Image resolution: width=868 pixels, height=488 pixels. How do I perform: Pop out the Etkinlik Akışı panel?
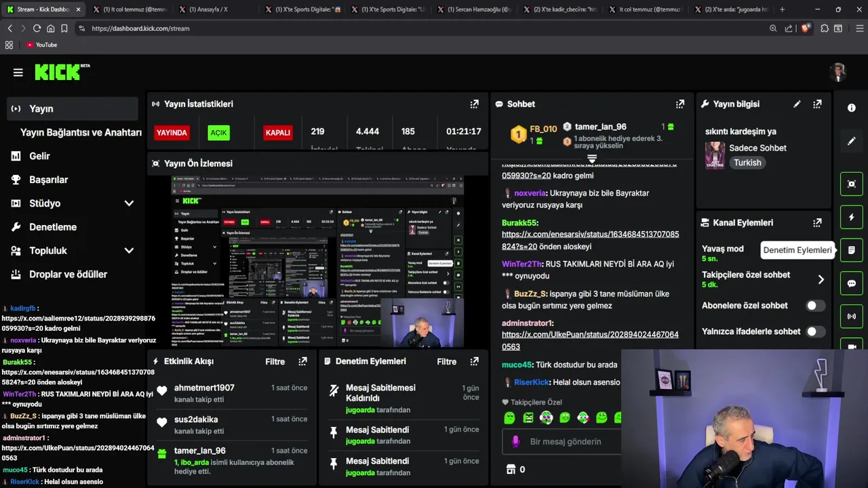(302, 361)
